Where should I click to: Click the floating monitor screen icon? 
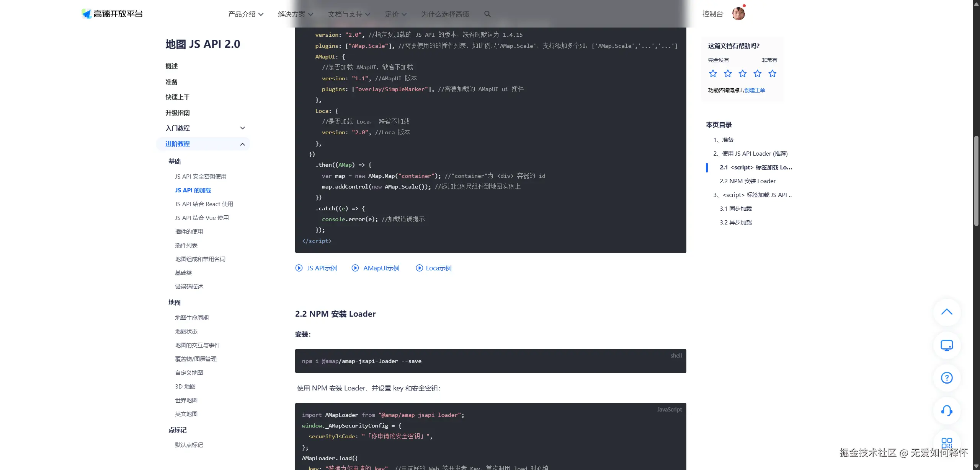point(946,345)
